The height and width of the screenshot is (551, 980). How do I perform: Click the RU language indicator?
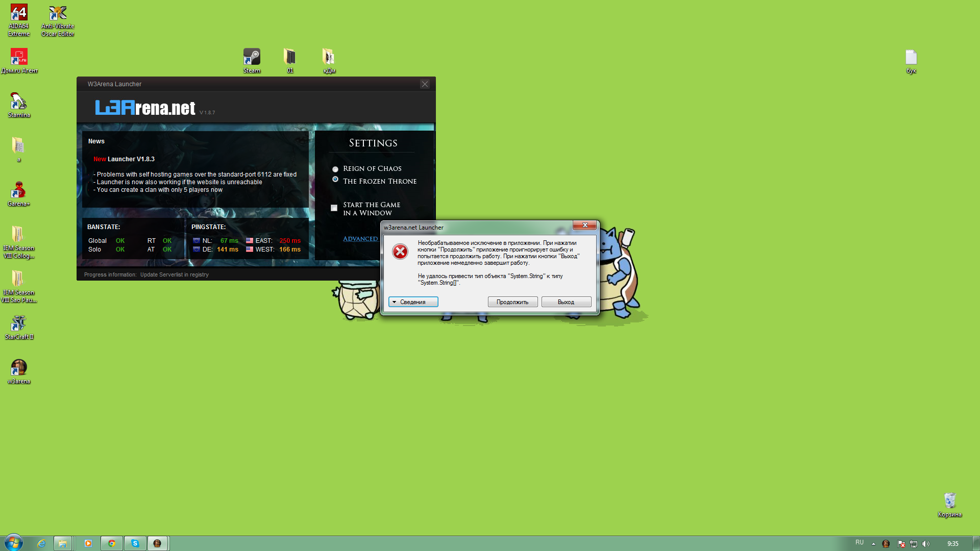tap(860, 543)
